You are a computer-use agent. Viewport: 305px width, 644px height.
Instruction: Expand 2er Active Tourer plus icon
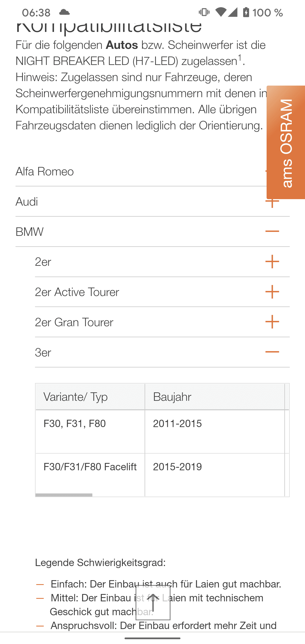[x=272, y=292]
